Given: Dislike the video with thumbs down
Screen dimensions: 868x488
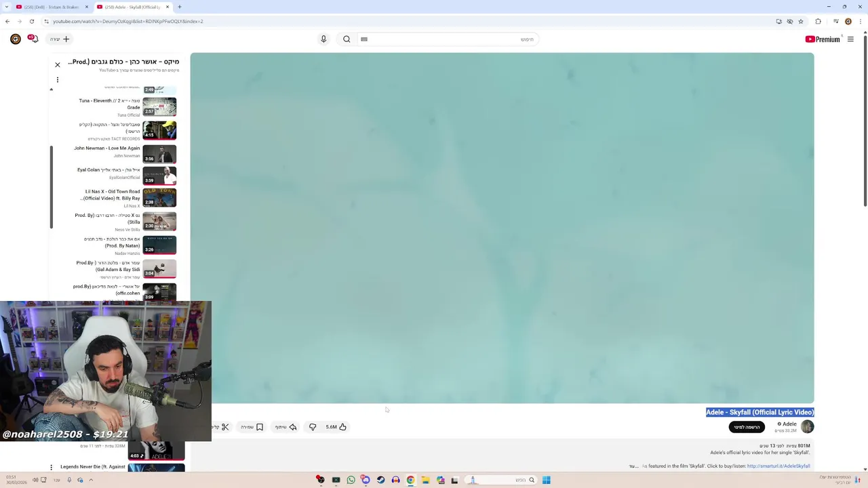Looking at the screenshot, I should pos(313,427).
